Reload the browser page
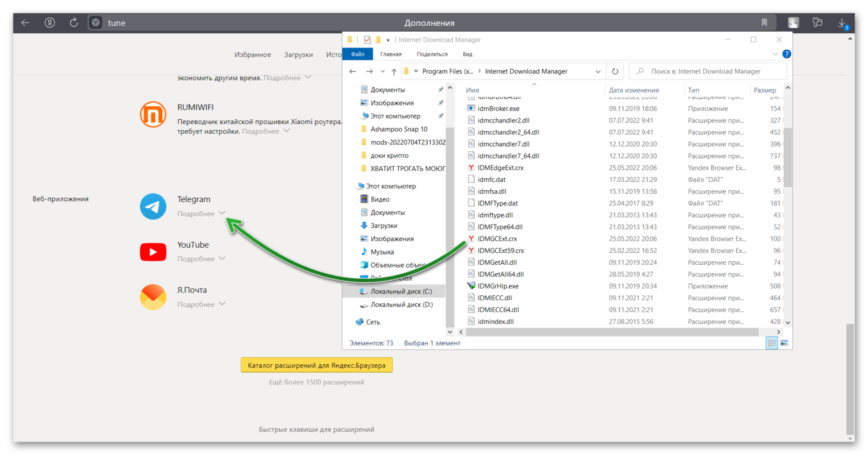The height and width of the screenshot is (455, 868). click(x=73, y=23)
